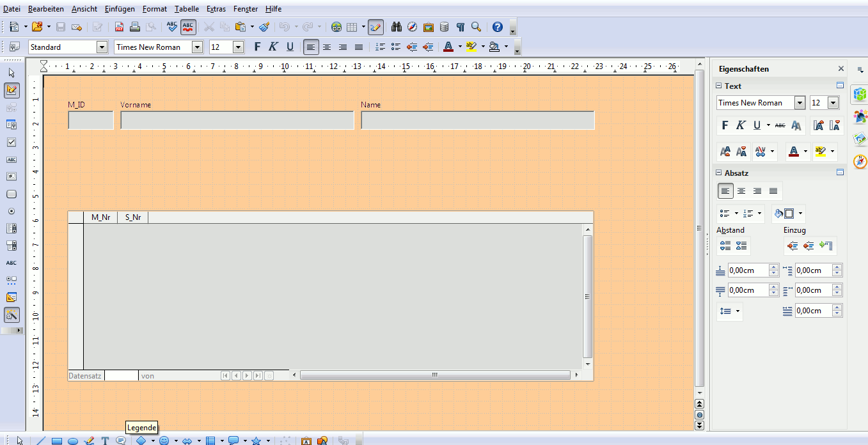Open Text section more options

click(x=840, y=86)
